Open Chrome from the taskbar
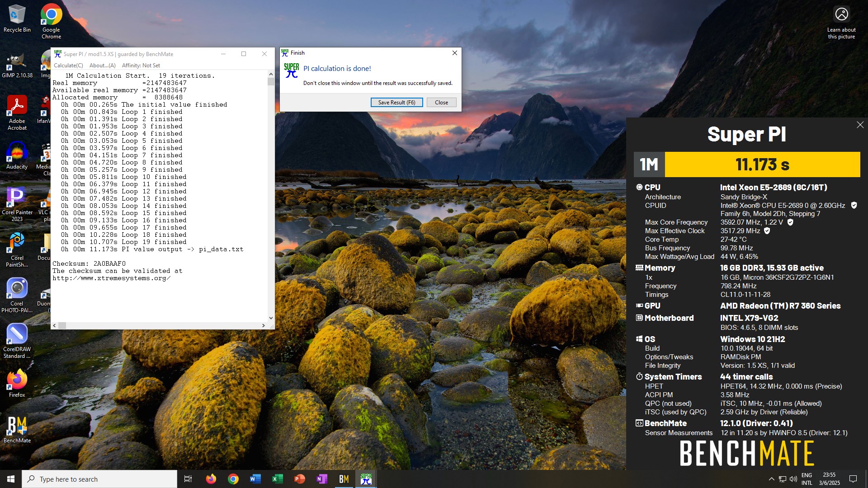The height and width of the screenshot is (488, 868). (233, 479)
